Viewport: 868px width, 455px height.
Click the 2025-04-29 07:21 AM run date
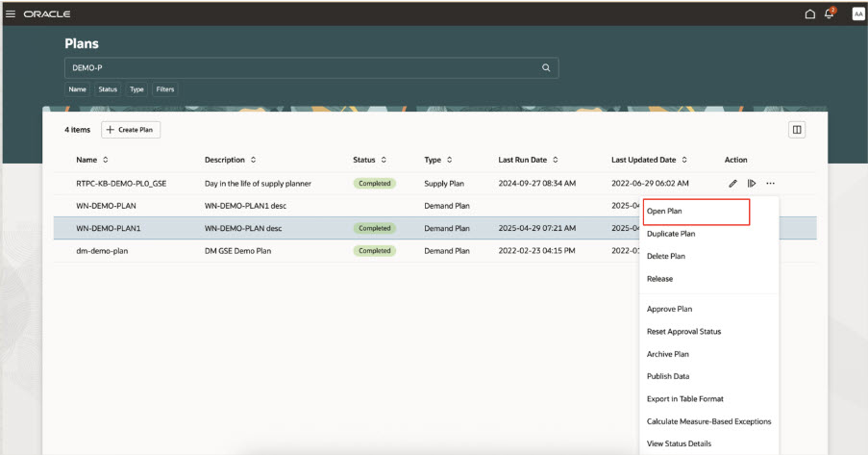[537, 228]
